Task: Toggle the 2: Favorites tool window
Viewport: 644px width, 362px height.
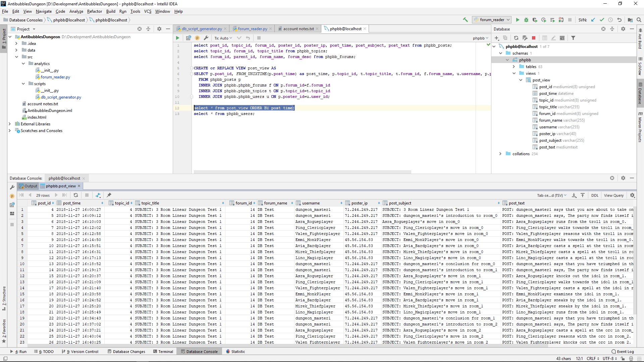Action: click(x=4, y=330)
